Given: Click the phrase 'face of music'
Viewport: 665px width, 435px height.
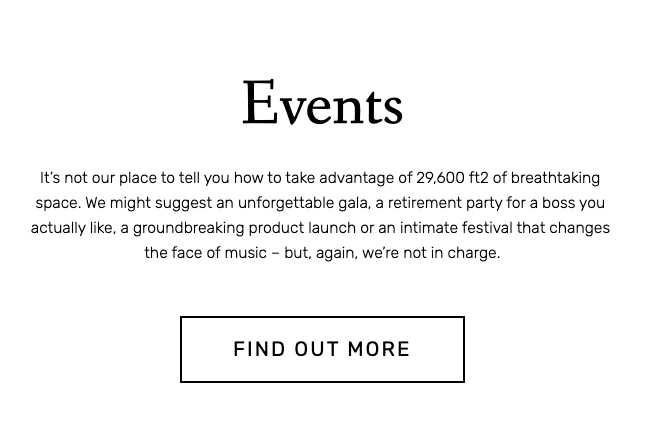Looking at the screenshot, I should coord(219,253).
